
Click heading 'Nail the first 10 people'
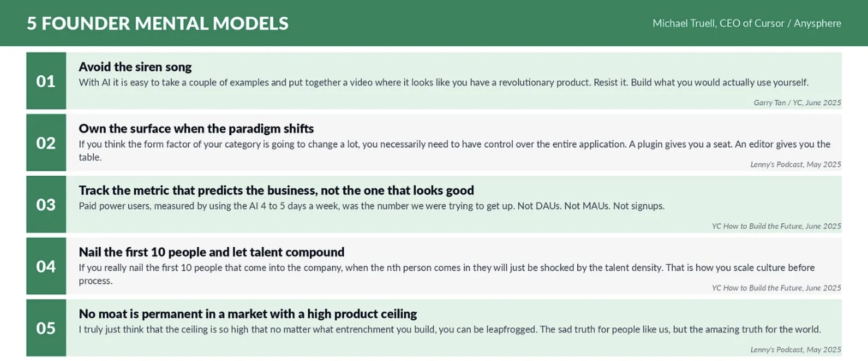pyautogui.click(x=211, y=252)
